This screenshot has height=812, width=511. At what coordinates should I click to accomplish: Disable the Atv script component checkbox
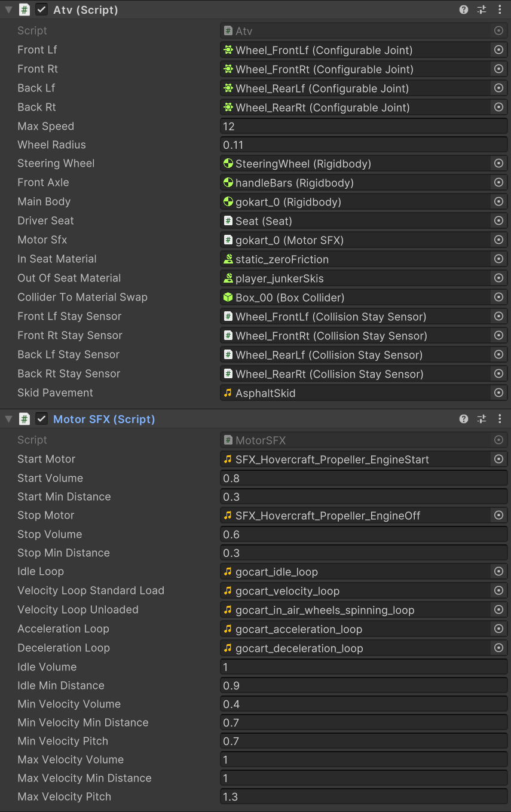click(41, 10)
